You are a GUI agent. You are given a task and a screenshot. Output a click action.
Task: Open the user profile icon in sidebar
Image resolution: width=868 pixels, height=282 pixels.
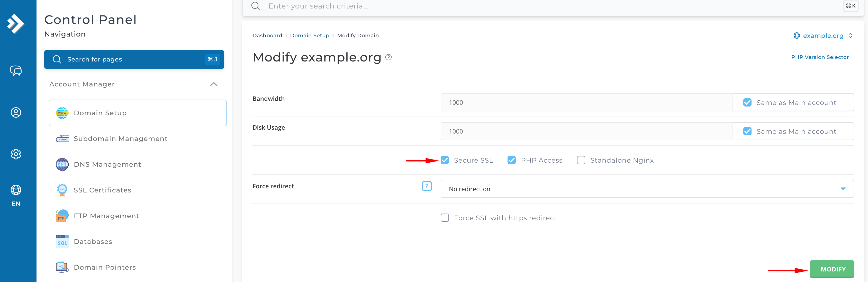coord(16,112)
